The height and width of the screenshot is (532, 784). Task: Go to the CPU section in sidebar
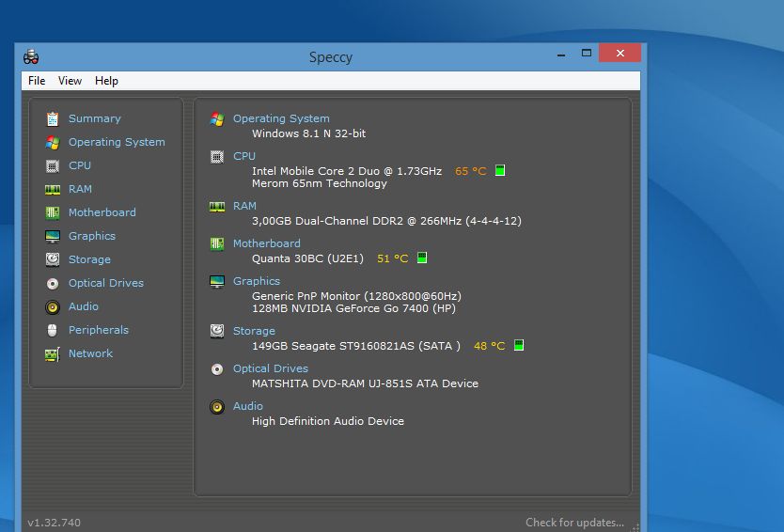tap(80, 165)
